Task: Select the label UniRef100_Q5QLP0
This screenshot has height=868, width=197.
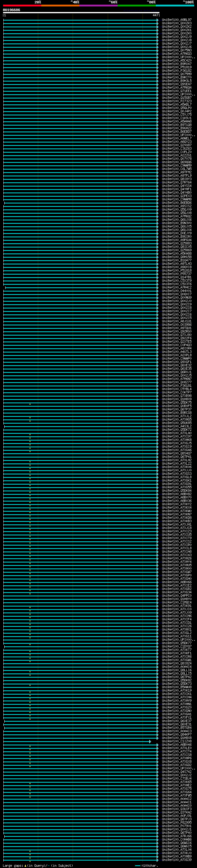Action: click(177, 108)
